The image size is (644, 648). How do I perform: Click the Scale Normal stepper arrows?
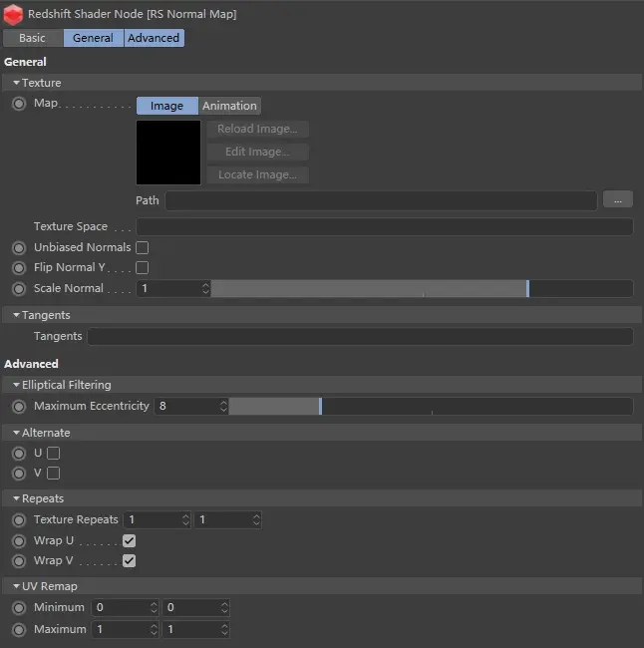click(205, 288)
